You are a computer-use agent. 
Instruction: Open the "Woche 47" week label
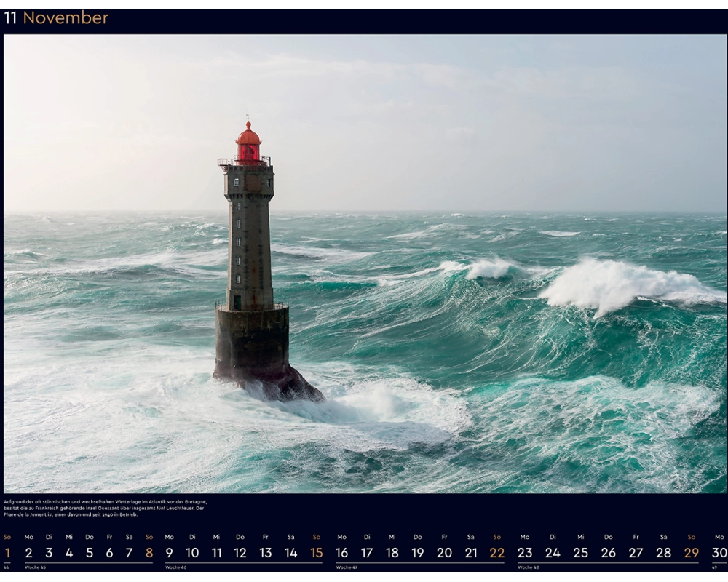click(x=346, y=567)
